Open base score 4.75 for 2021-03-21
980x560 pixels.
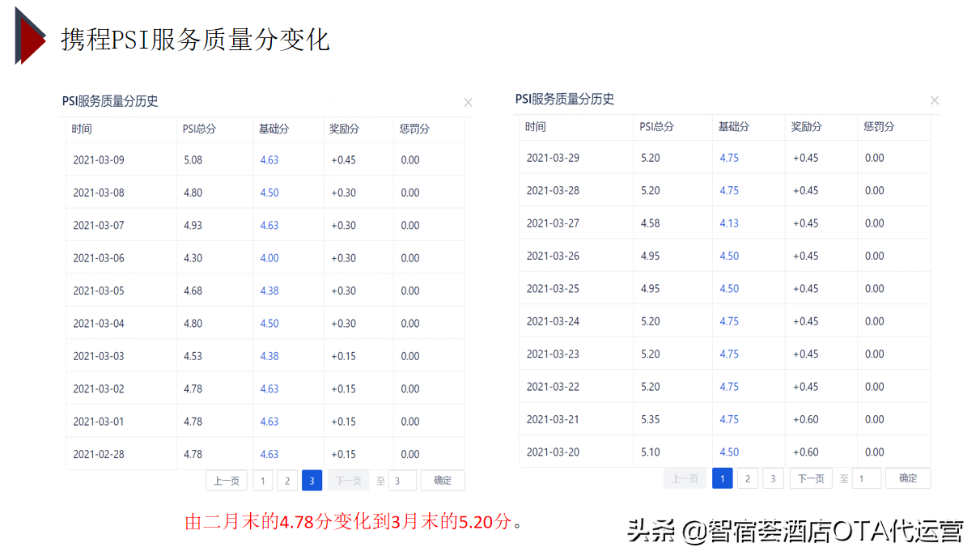pyautogui.click(x=729, y=419)
